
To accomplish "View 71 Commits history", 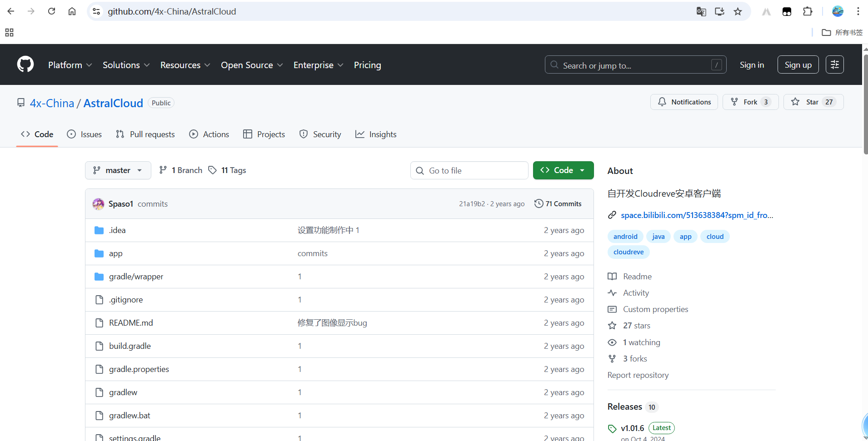I will pyautogui.click(x=558, y=203).
